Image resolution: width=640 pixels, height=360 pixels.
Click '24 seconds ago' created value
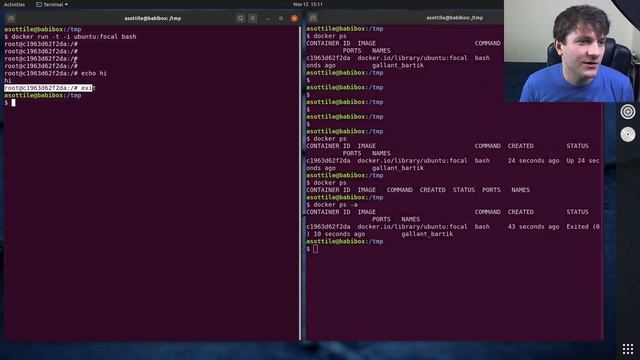coord(533,161)
